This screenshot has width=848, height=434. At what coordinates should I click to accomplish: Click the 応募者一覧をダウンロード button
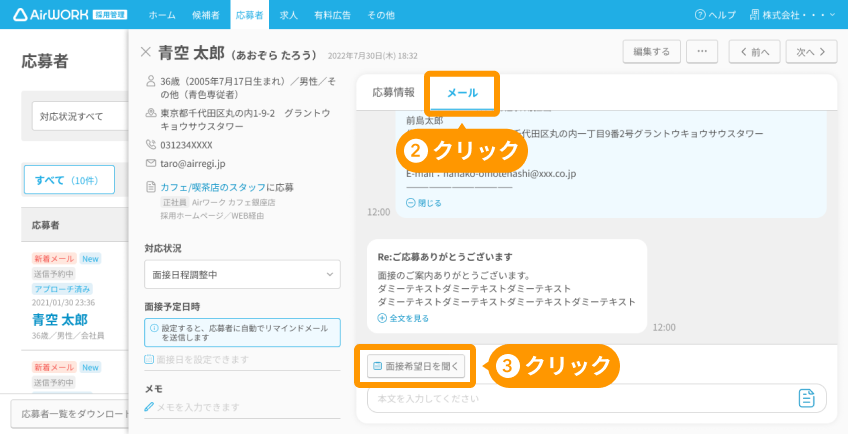pos(70,414)
